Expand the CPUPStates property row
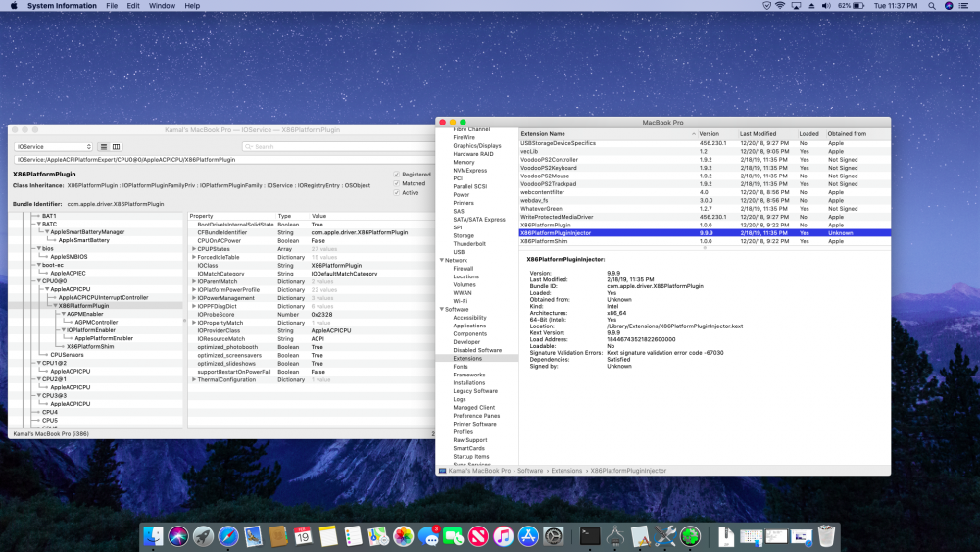This screenshot has width=980, height=552. tap(194, 249)
